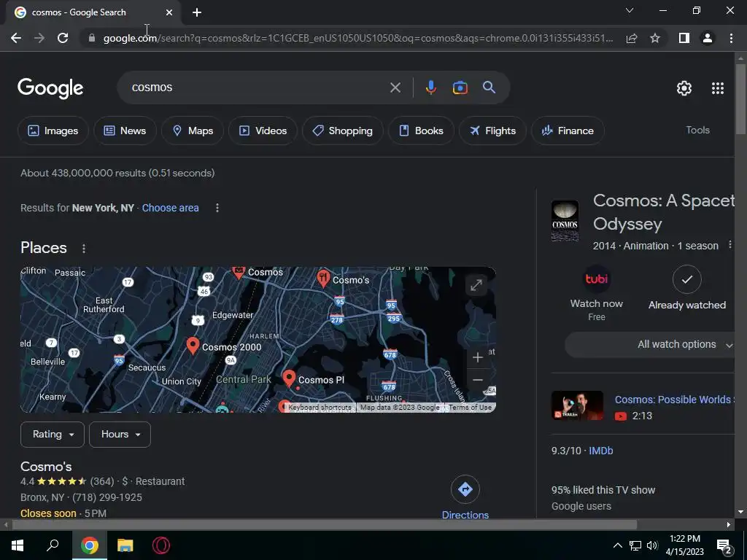Open more options beside Places heading
The image size is (747, 560).
84,249
